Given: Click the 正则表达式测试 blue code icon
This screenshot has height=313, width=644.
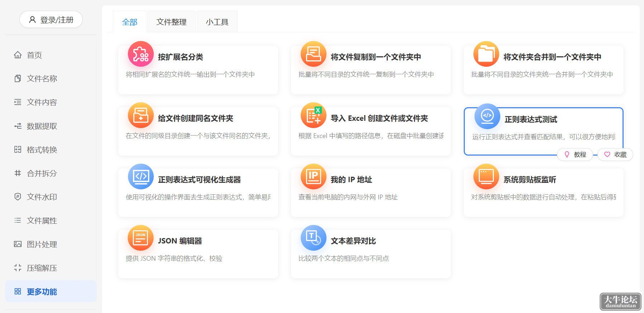Looking at the screenshot, I should [487, 116].
